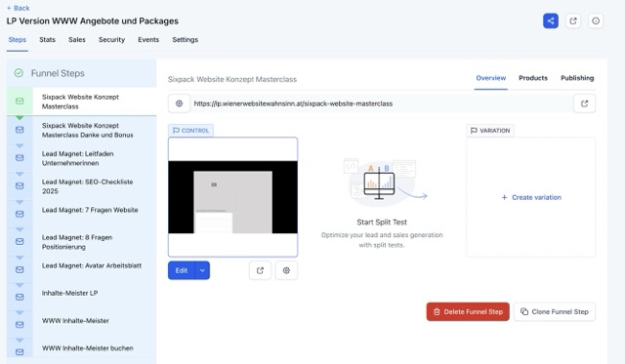Switch to the Products tab
This screenshot has width=625, height=364.
point(533,78)
